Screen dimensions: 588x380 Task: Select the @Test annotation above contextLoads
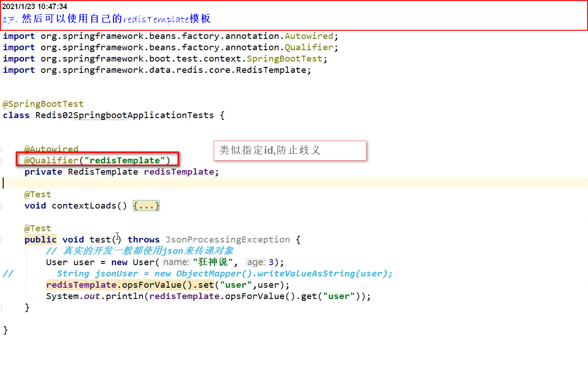(x=38, y=195)
